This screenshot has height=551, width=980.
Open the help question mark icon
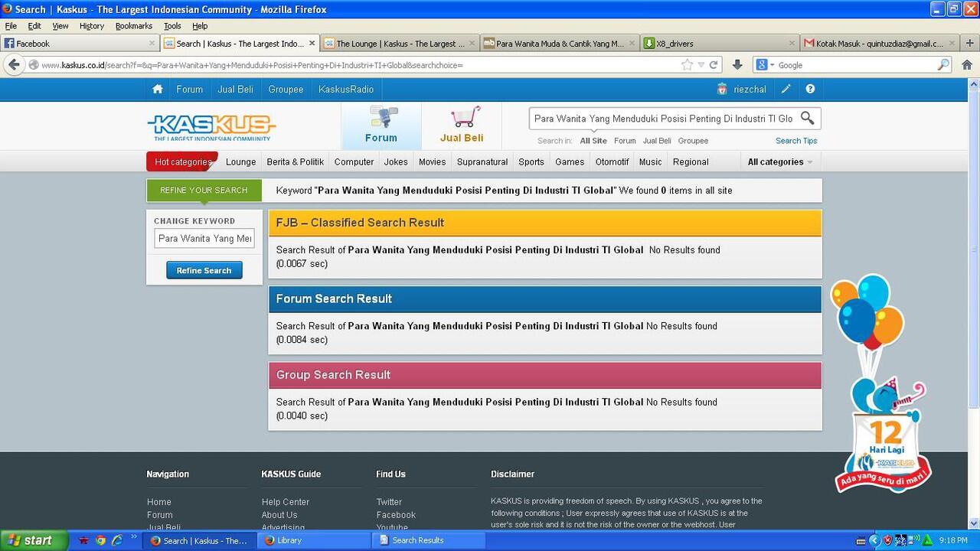(x=810, y=90)
